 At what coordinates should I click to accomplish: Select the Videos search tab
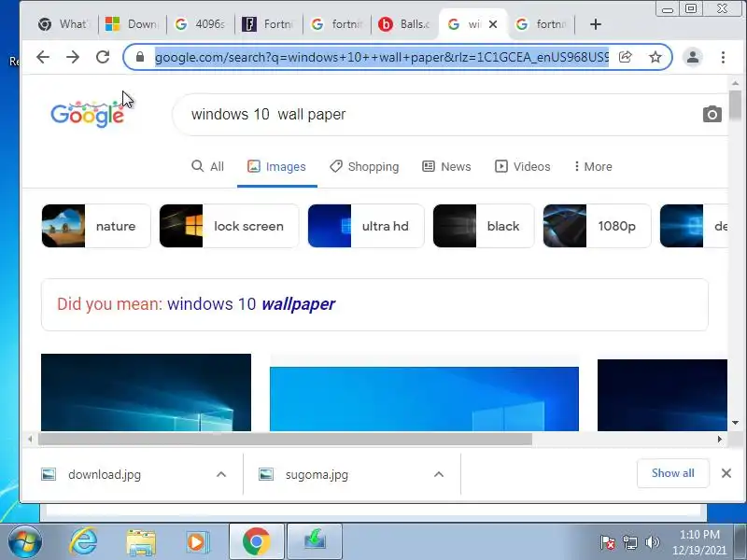(523, 167)
